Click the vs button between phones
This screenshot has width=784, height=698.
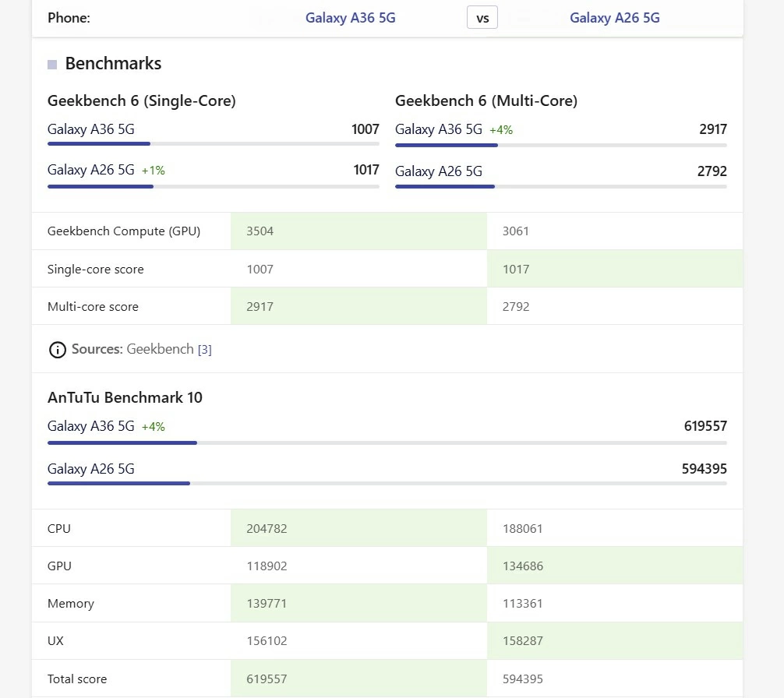482,19
